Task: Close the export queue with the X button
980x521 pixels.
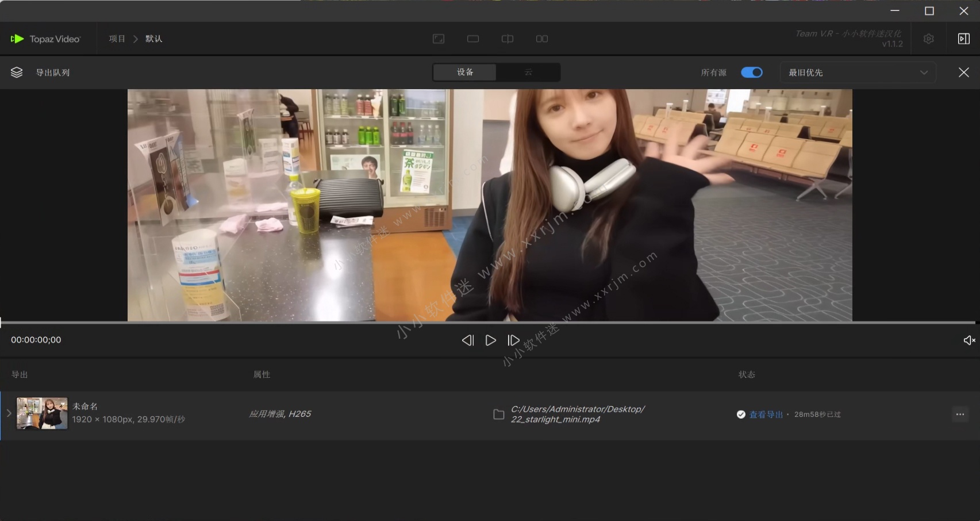Action: [x=964, y=72]
